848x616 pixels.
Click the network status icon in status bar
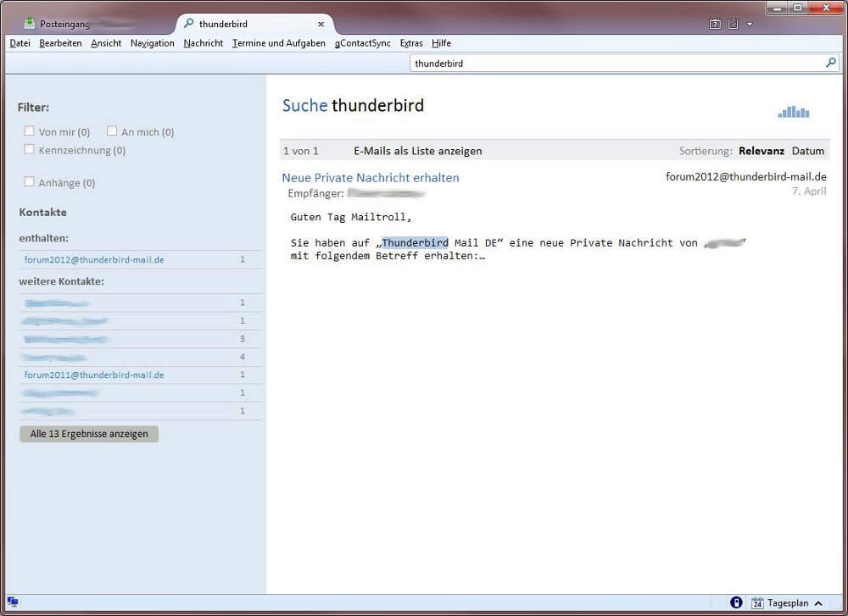pyautogui.click(x=13, y=602)
